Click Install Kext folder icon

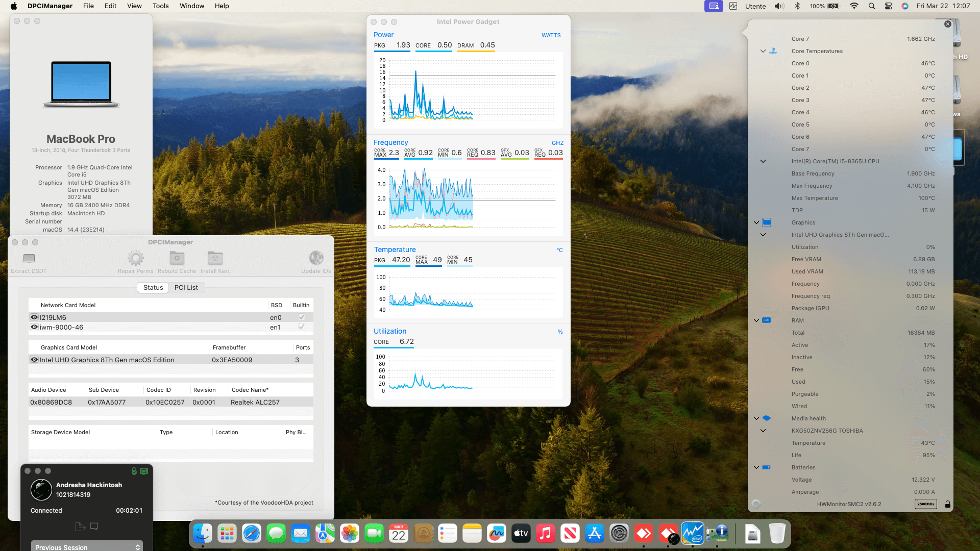(215, 258)
